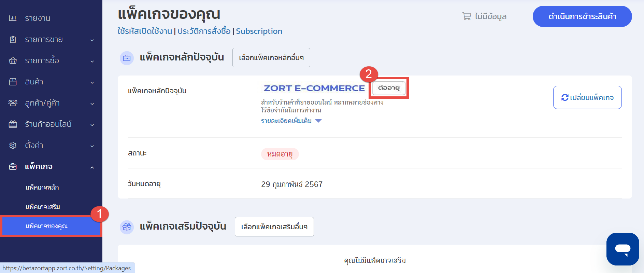Click the settings gear icon
This screenshot has width=644, height=273.
tap(13, 145)
